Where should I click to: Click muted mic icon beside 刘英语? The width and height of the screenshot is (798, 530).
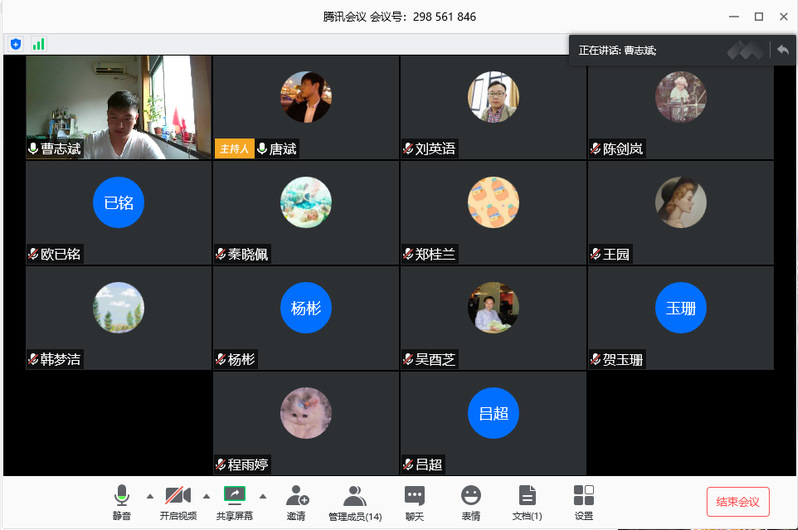click(408, 149)
